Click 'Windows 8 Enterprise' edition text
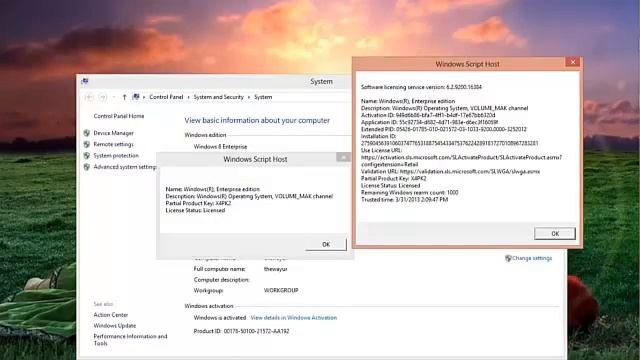 click(220, 147)
